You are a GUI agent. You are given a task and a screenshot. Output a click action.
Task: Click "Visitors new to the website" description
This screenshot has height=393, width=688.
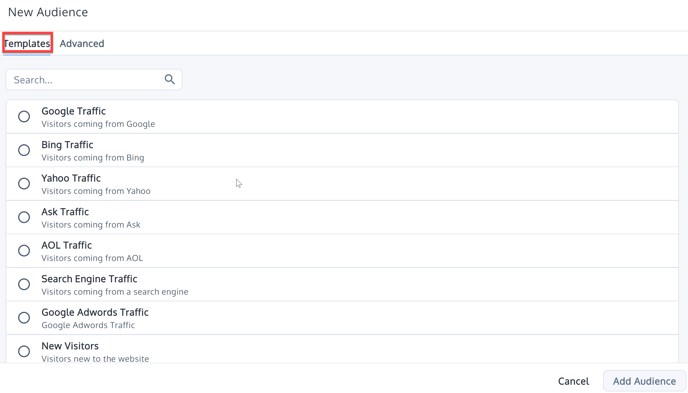(x=95, y=359)
